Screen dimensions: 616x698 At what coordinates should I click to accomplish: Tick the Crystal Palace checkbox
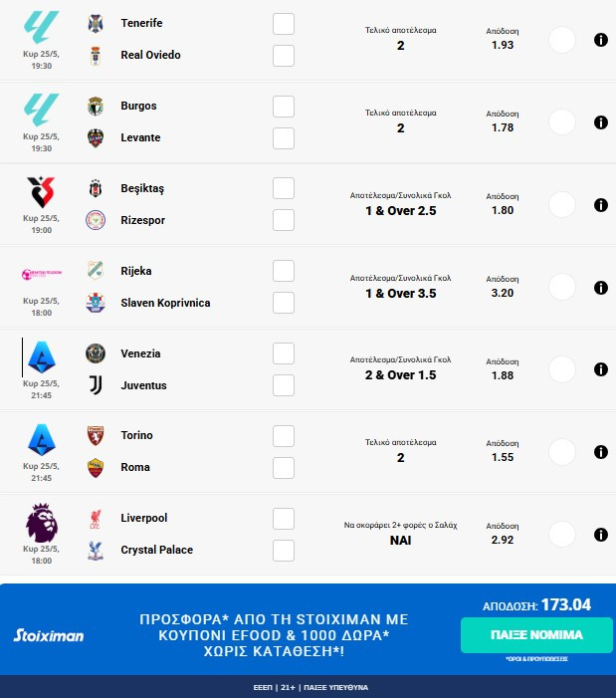pyautogui.click(x=284, y=550)
